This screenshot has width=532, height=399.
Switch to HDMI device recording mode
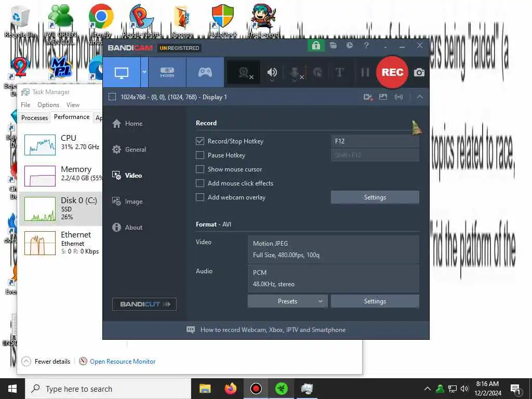pos(167,72)
